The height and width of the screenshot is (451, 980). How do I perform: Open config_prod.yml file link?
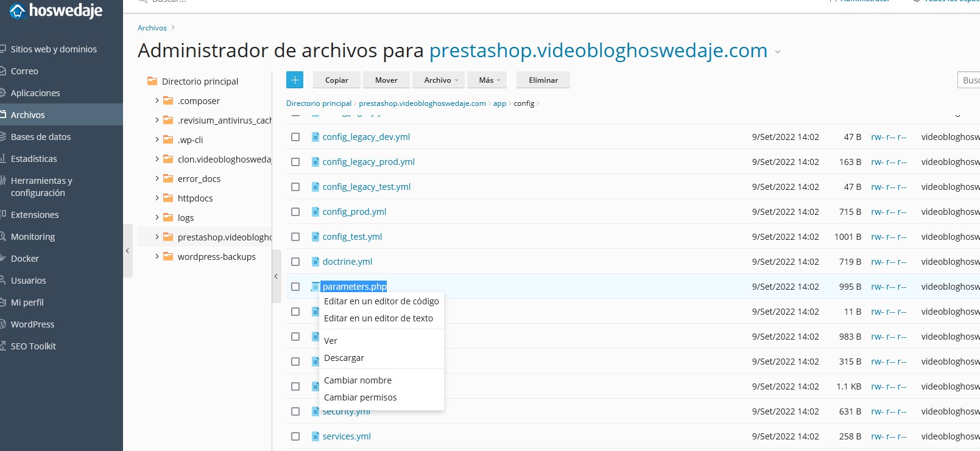[x=354, y=212]
